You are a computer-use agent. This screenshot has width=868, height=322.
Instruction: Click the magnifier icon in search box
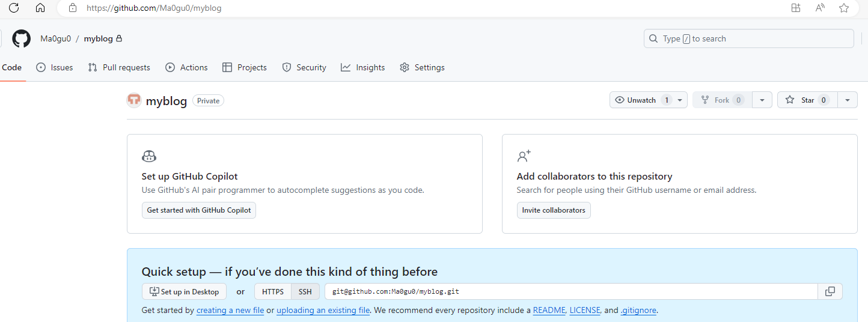[x=653, y=38]
